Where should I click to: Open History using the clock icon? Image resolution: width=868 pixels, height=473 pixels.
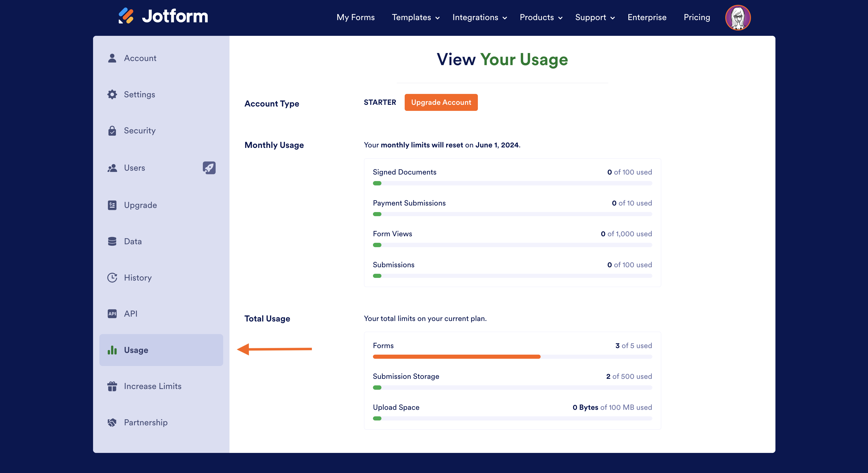(112, 277)
